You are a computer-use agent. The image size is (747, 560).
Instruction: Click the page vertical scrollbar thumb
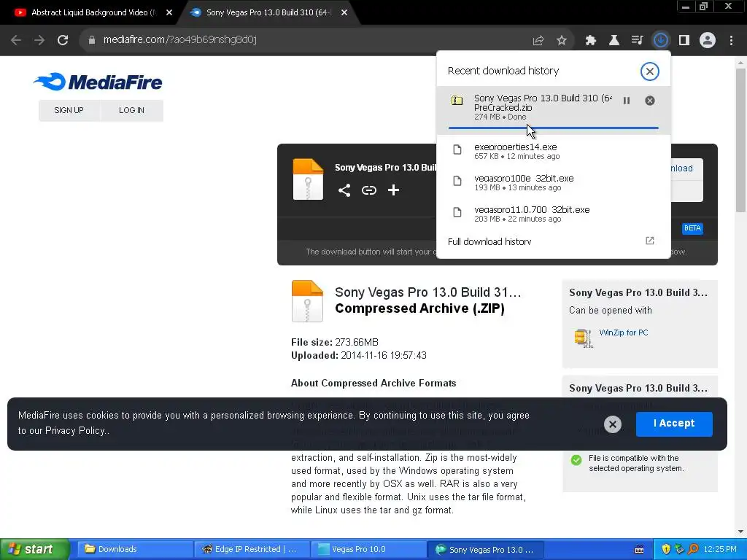pyautogui.click(x=740, y=141)
